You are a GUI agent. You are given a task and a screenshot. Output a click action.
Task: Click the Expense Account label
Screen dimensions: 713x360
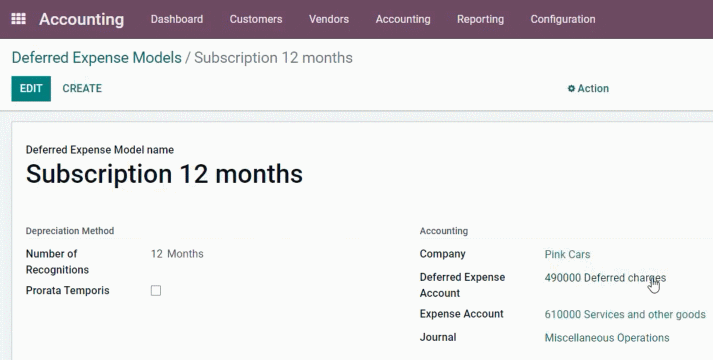tap(462, 314)
